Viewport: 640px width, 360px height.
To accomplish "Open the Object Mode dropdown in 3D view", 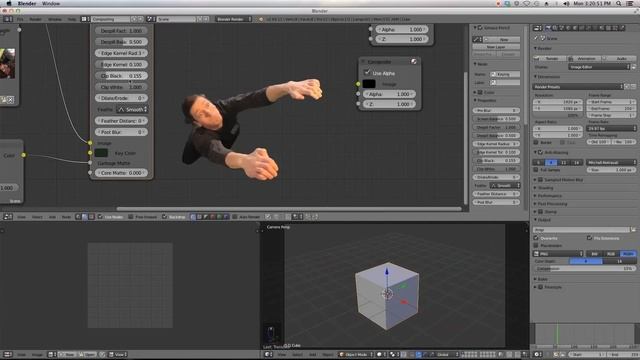I will tap(356, 354).
